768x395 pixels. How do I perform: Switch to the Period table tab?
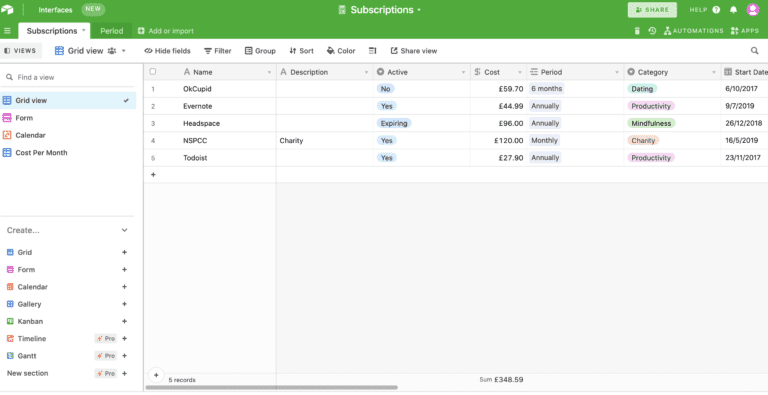point(112,31)
